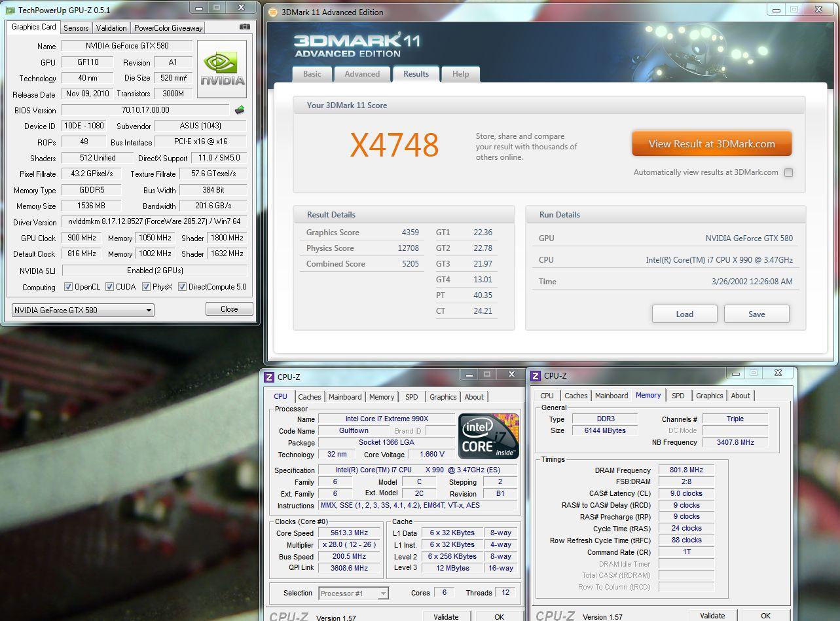This screenshot has height=621, width=840.
Task: Toggle the OpenCL checkbox in GPU-Z
Action: (x=68, y=287)
